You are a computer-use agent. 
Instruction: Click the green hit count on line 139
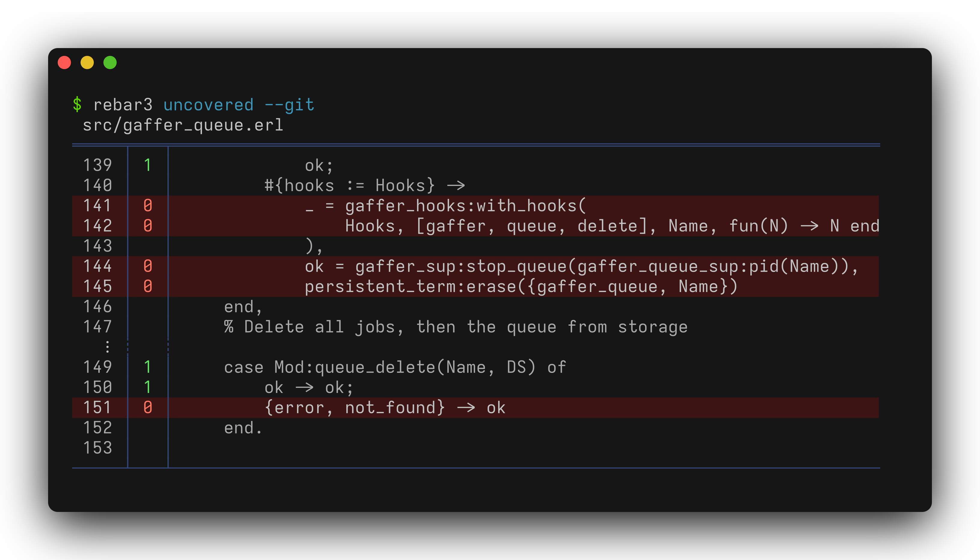pyautogui.click(x=147, y=165)
